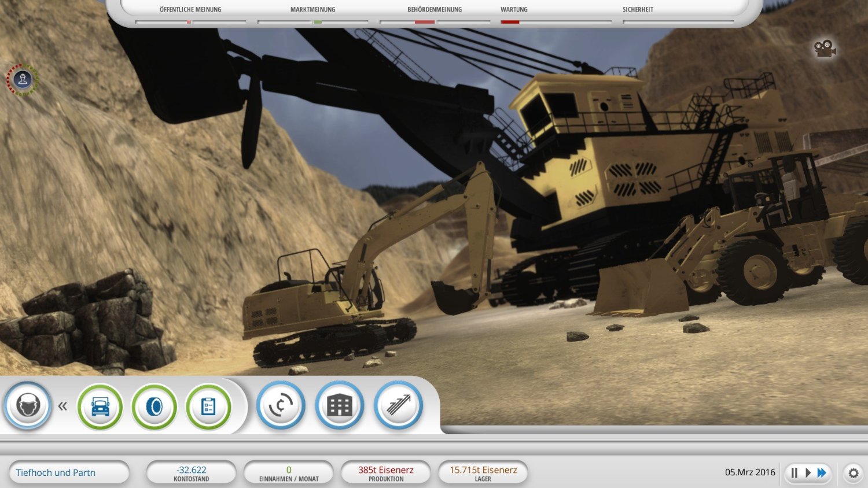Image resolution: width=868 pixels, height=488 pixels.
Task: Open the clipboard tasks icon
Action: click(208, 407)
